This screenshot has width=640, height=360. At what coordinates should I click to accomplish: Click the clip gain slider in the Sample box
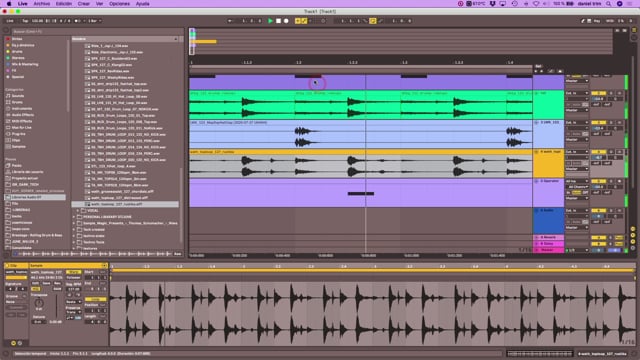point(56,306)
